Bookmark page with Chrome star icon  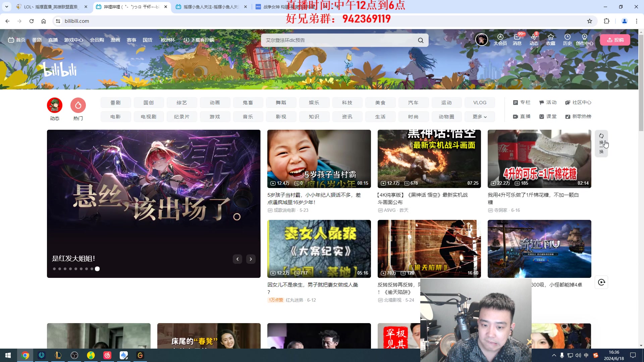(590, 21)
